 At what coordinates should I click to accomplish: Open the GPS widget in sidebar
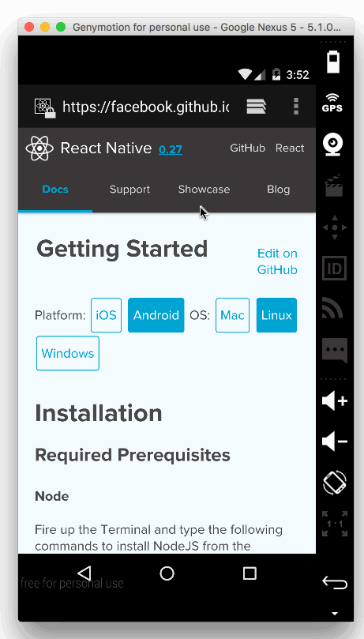(332, 103)
